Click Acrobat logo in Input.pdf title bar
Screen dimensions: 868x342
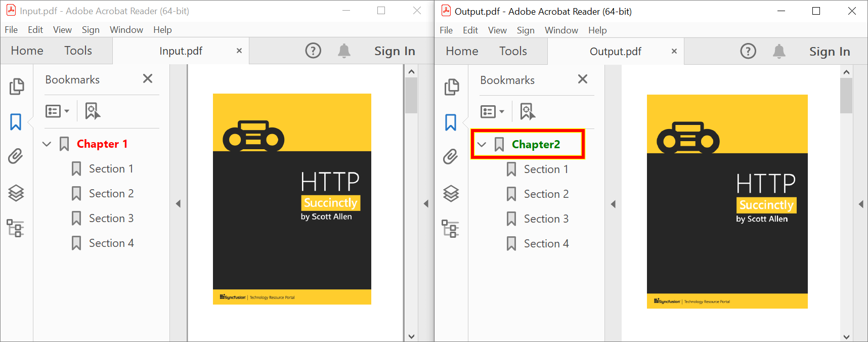pyautogui.click(x=11, y=10)
